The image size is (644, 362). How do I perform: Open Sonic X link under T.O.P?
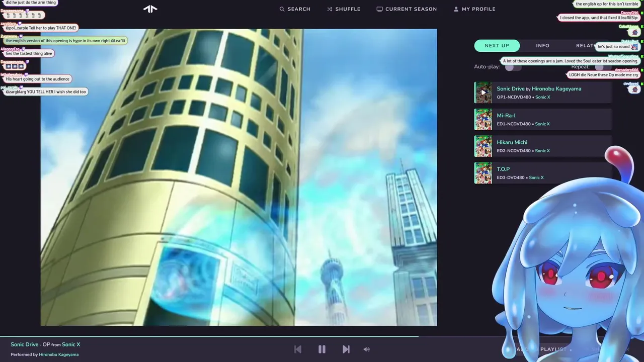[x=536, y=177]
